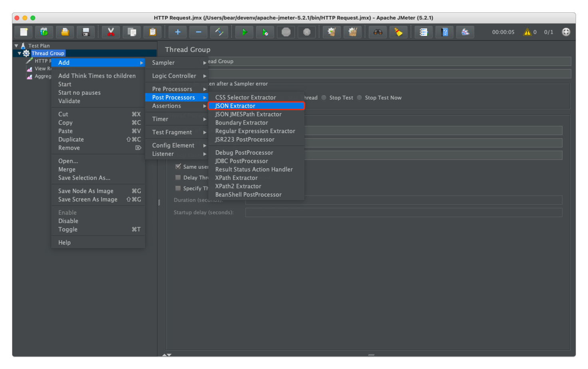Image resolution: width=588 pixels, height=369 pixels.
Task: Click Duplicate in context menu
Action: (x=98, y=140)
